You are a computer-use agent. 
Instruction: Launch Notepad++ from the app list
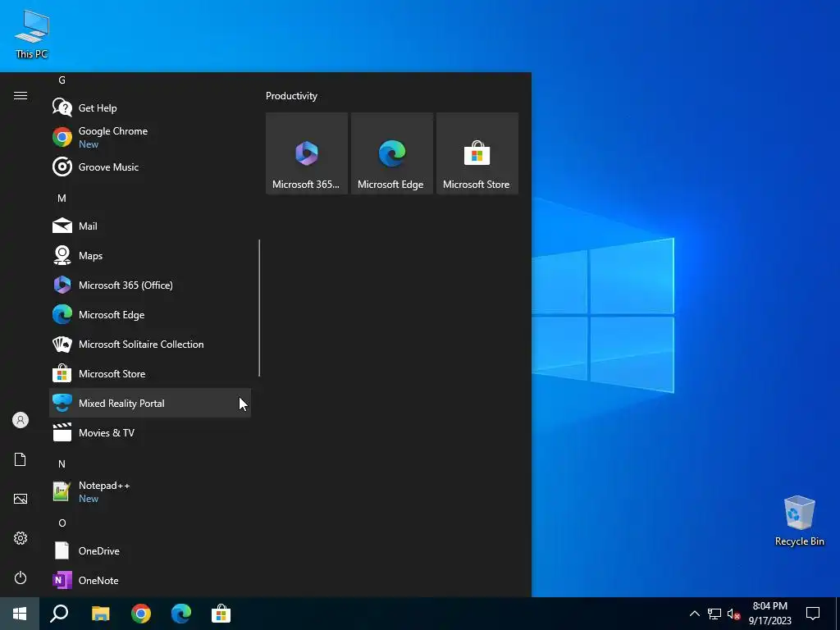click(150, 491)
